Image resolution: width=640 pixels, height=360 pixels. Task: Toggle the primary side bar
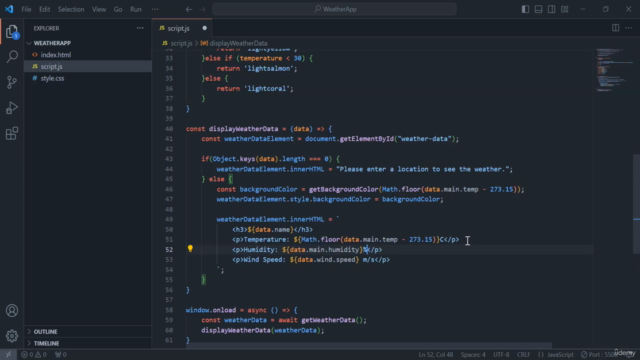(x=525, y=9)
